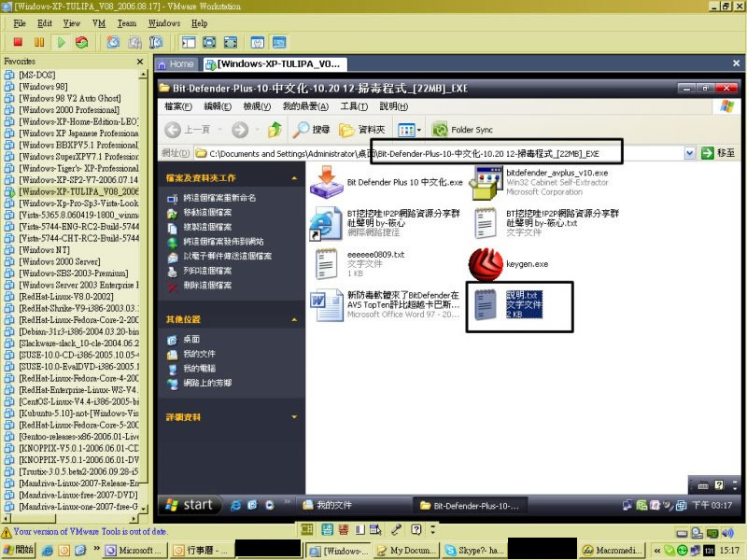
Task: Select [Windows NT] virtual machine favorite
Action: click(44, 250)
